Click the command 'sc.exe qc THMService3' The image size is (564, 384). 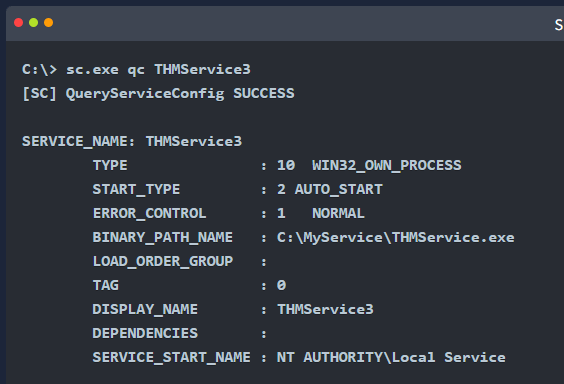158,70
